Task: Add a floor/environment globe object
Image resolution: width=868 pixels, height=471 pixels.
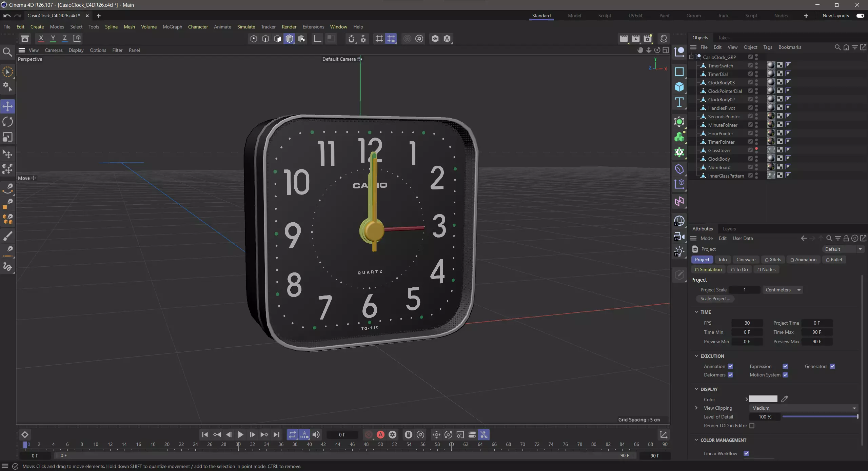Action: coord(679,221)
